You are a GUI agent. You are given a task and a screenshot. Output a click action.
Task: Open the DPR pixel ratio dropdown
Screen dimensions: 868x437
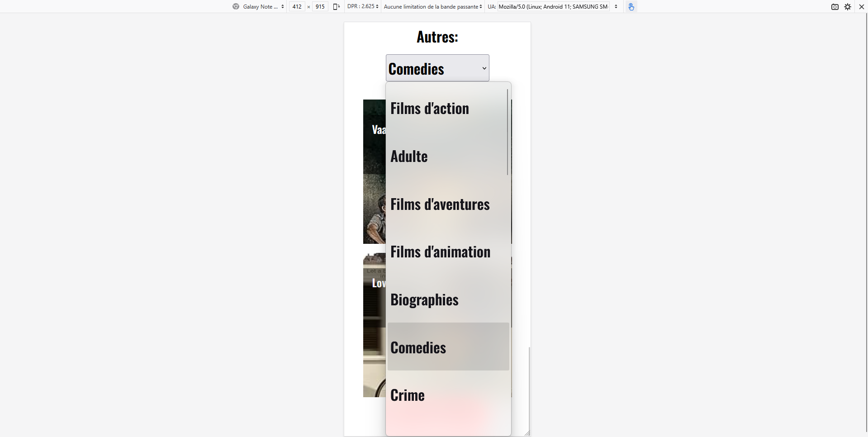tap(362, 7)
